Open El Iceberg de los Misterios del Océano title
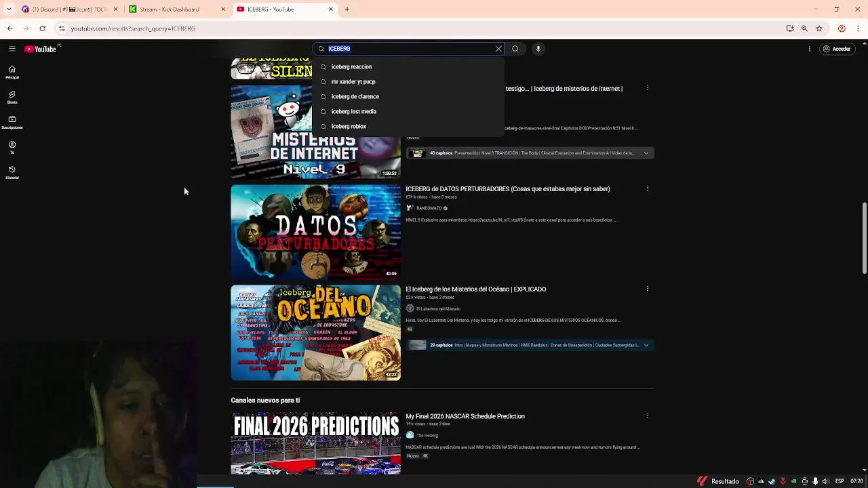This screenshot has height=488, width=868. click(476, 289)
